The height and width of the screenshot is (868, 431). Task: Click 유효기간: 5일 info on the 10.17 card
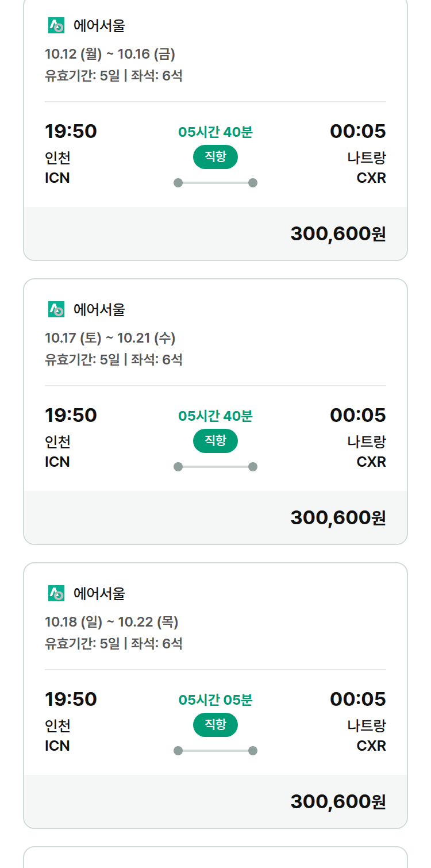[x=82, y=360]
